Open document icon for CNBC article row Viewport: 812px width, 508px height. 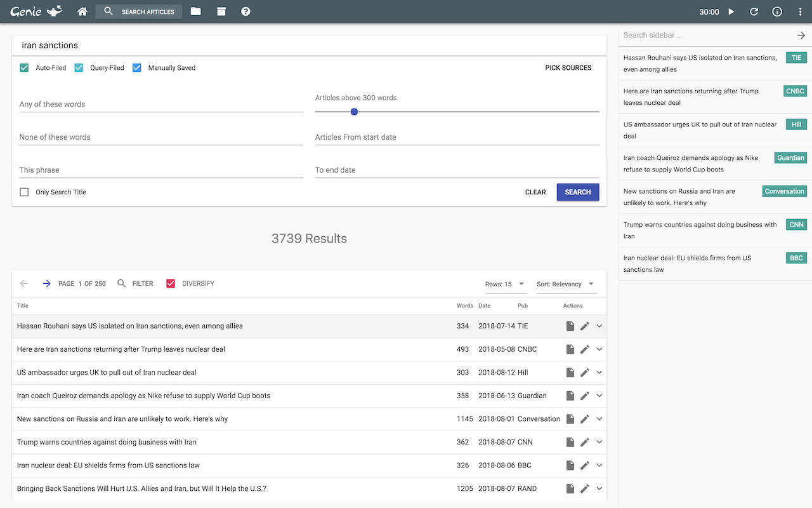[x=570, y=349]
